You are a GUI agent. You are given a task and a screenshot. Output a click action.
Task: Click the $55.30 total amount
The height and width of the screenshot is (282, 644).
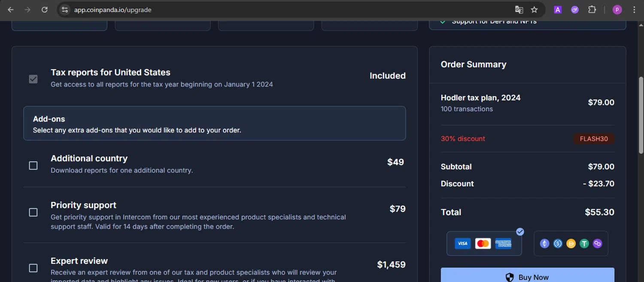(599, 212)
